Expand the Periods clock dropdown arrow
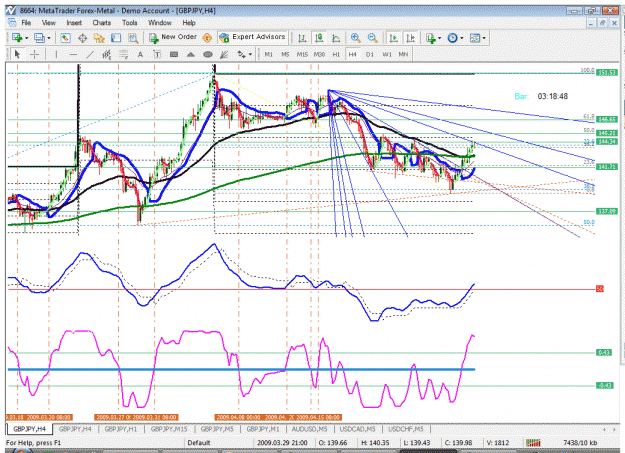Viewport: 625px width, 453px height. tap(462, 38)
